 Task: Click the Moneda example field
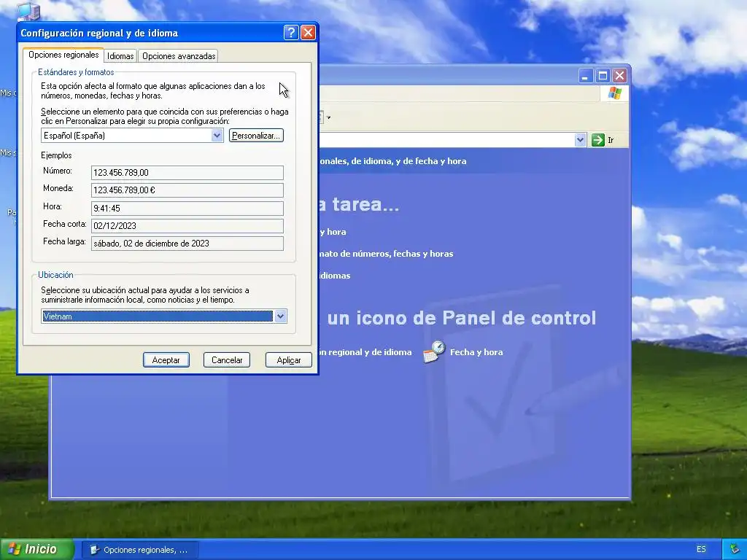pos(187,190)
